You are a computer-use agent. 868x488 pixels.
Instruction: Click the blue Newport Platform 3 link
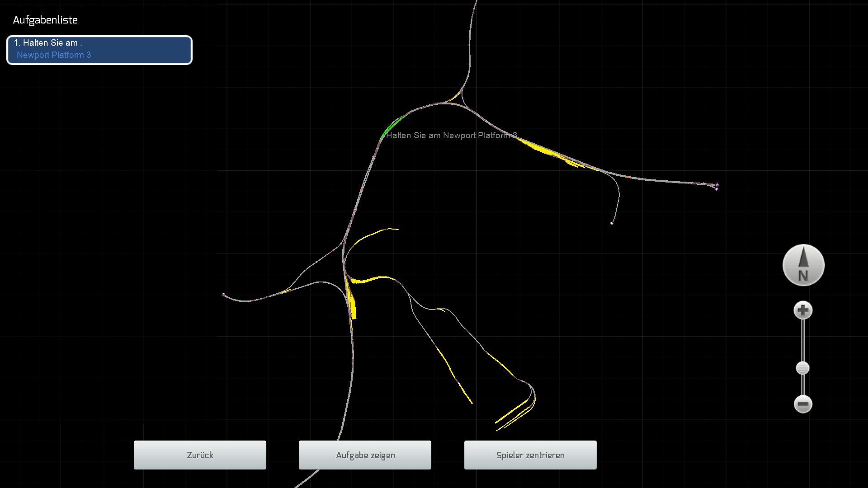(54, 55)
